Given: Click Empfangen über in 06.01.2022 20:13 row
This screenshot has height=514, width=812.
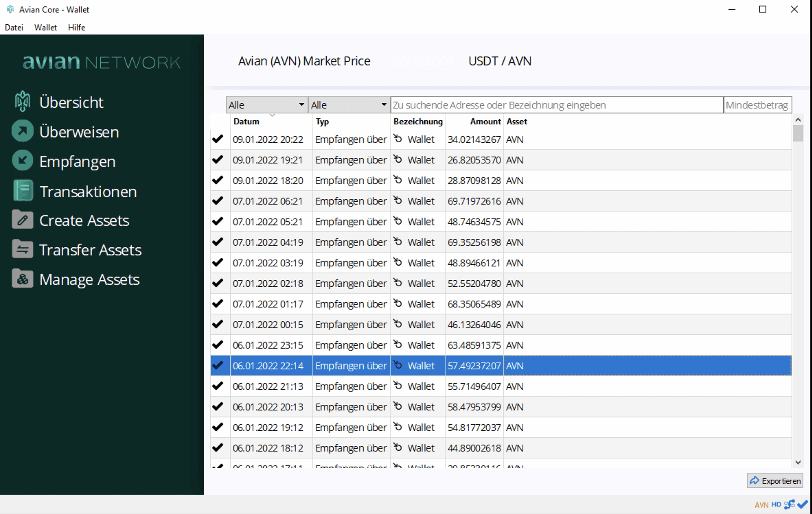Looking at the screenshot, I should [351, 407].
